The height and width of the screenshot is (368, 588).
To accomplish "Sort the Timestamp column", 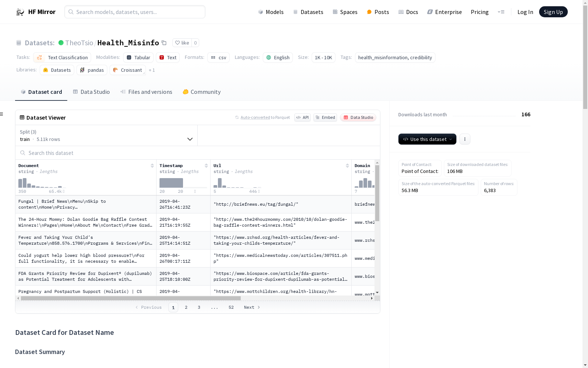I will 206,166.
